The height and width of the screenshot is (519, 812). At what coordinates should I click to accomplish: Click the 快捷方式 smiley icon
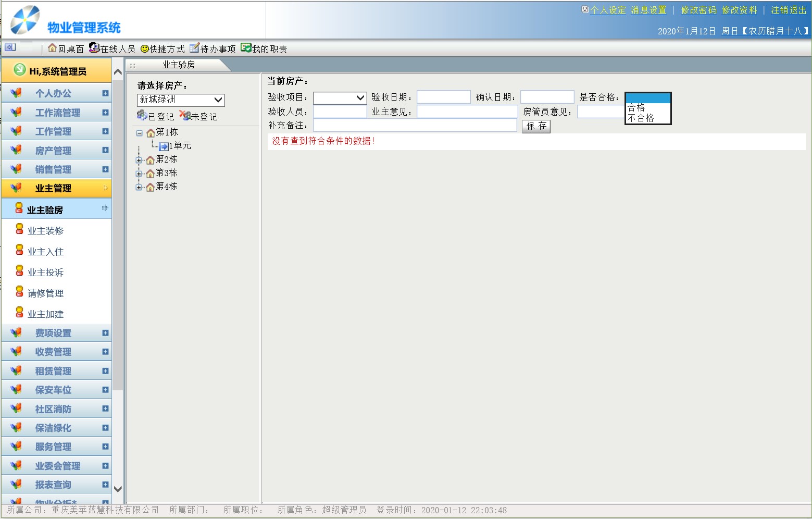(x=145, y=48)
